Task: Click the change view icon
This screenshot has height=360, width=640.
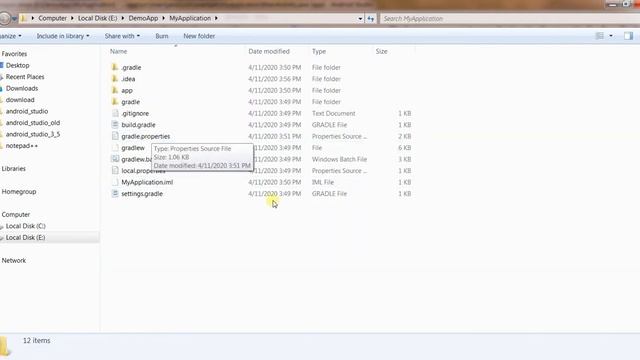Action: 600,36
